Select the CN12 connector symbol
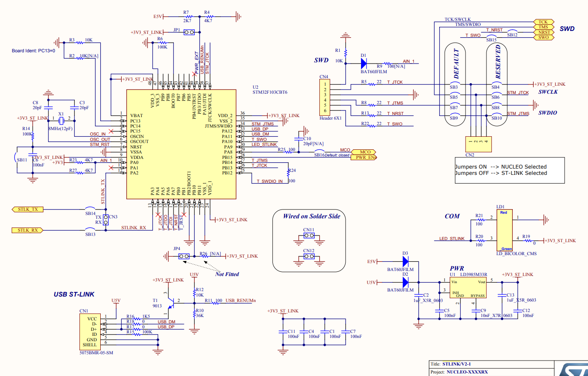588x376 pixels. pyautogui.click(x=309, y=256)
